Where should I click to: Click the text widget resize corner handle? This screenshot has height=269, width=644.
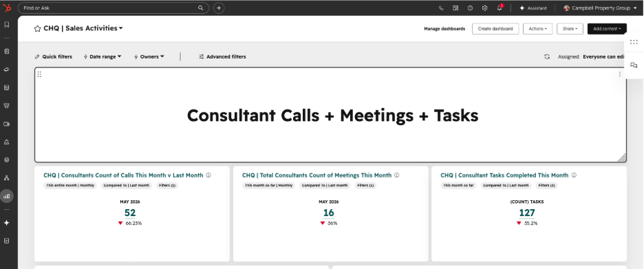(x=622, y=158)
